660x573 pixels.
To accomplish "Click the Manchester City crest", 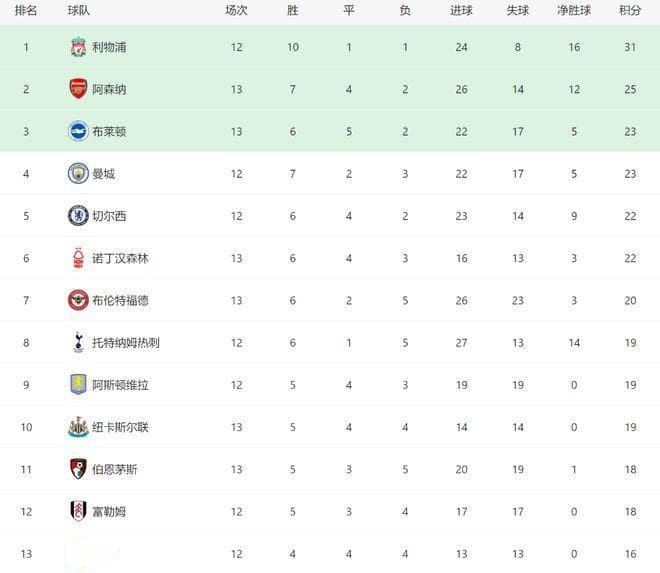I will point(78,173).
